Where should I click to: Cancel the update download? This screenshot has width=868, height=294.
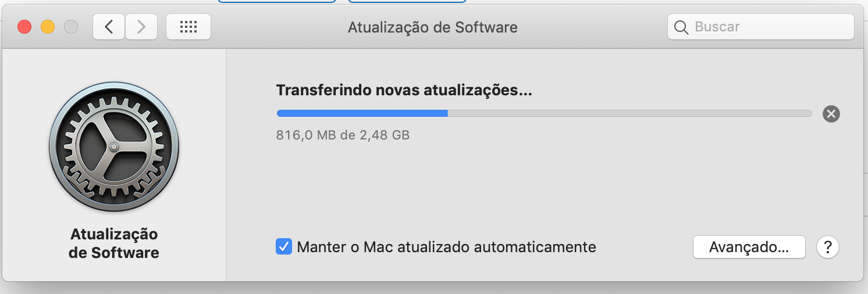(x=831, y=114)
